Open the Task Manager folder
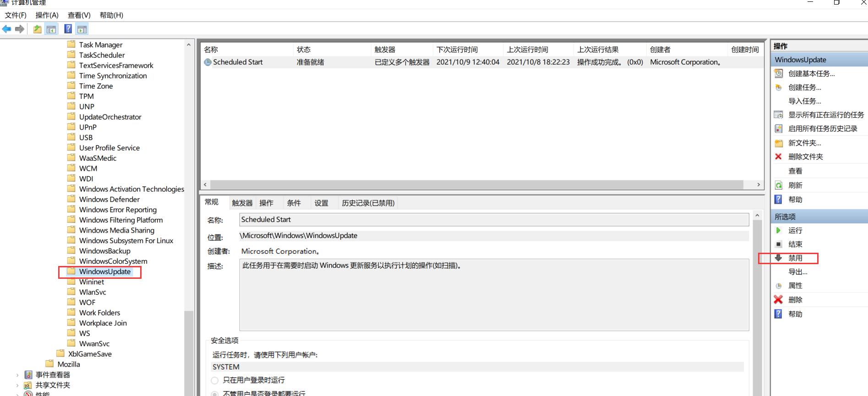The height and width of the screenshot is (396, 868). click(x=101, y=45)
